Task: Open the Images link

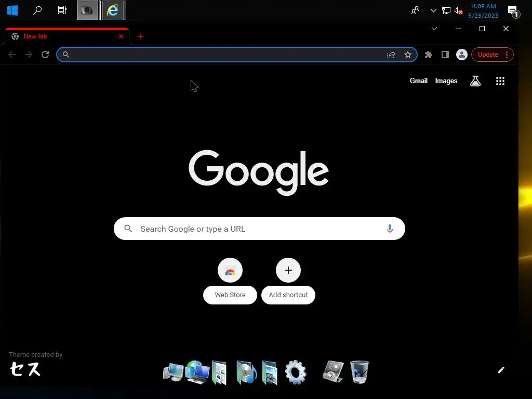Action: pos(446,81)
